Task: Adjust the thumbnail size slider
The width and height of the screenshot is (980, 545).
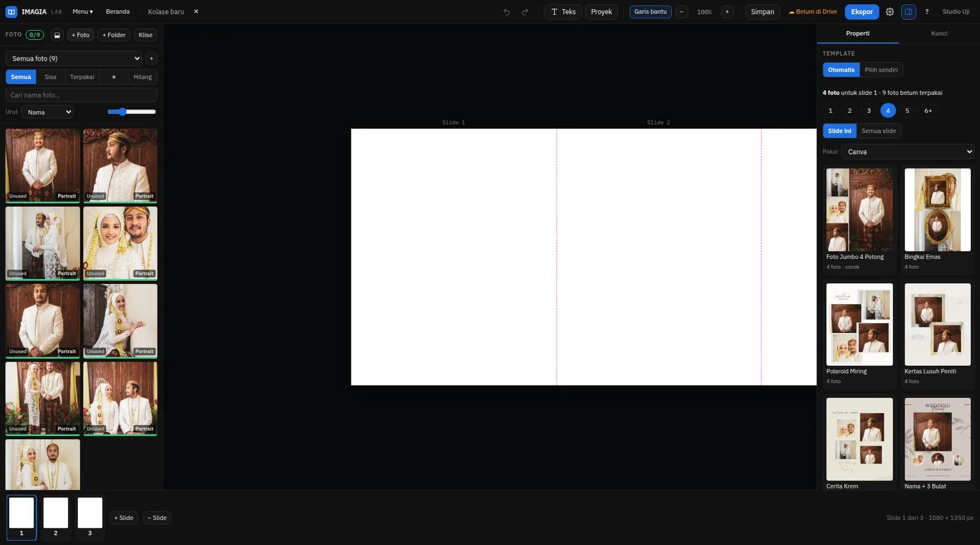Action: tap(131, 112)
